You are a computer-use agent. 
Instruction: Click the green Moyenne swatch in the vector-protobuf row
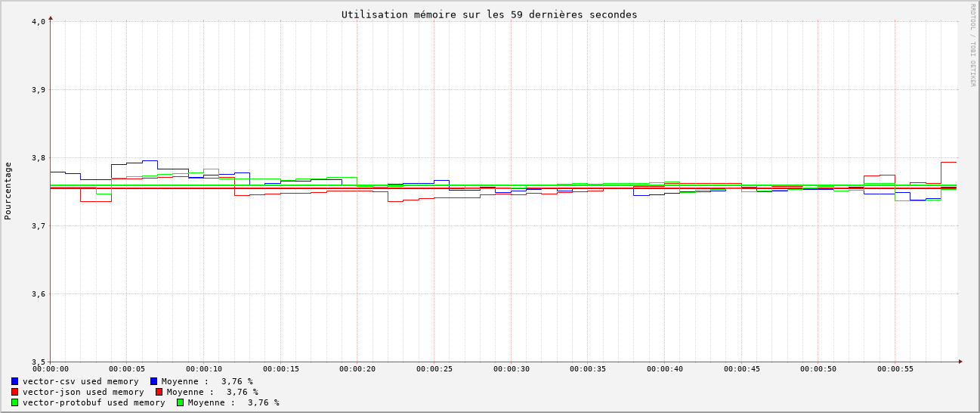point(180,402)
